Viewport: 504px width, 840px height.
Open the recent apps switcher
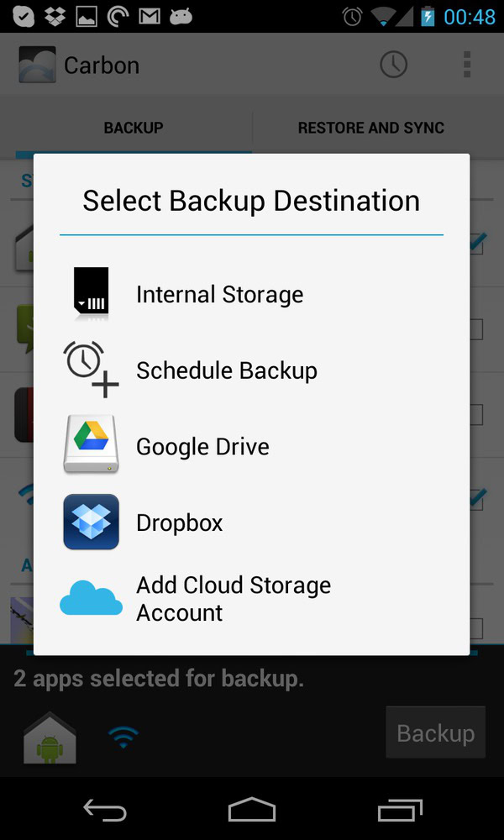399,810
